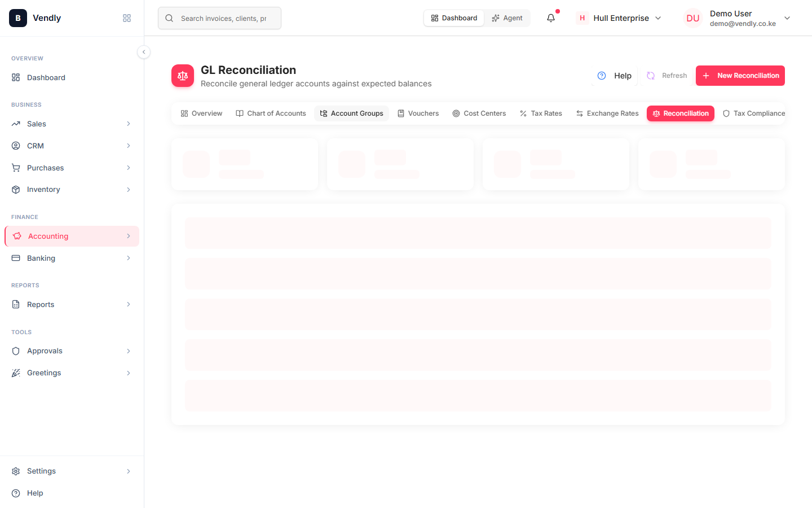Click the GL Reconciliation scales icon
Viewport: 812px width, 508px height.
pos(183,76)
